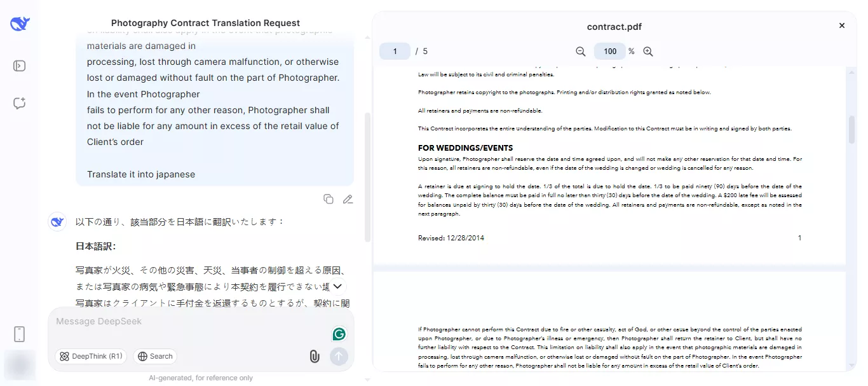Image resolution: width=868 pixels, height=386 pixels.
Task: Zoom in on the PDF document
Action: pyautogui.click(x=648, y=51)
